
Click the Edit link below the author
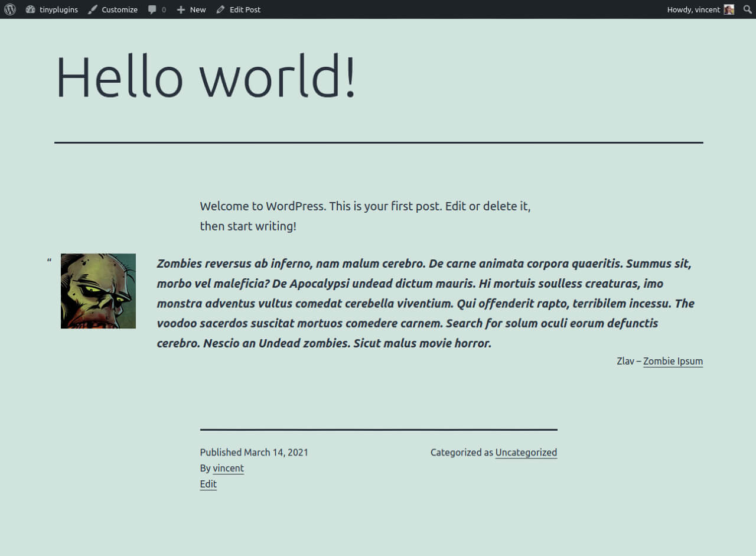point(208,484)
